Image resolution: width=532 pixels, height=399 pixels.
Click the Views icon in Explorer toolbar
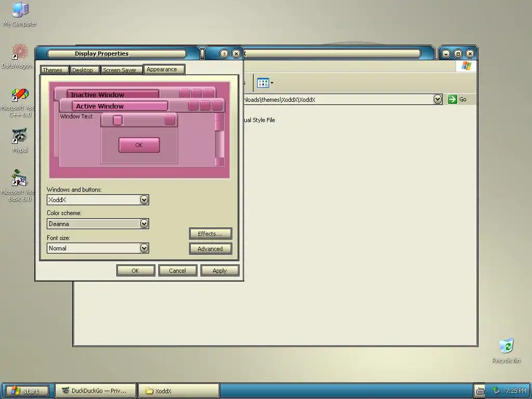pos(263,83)
